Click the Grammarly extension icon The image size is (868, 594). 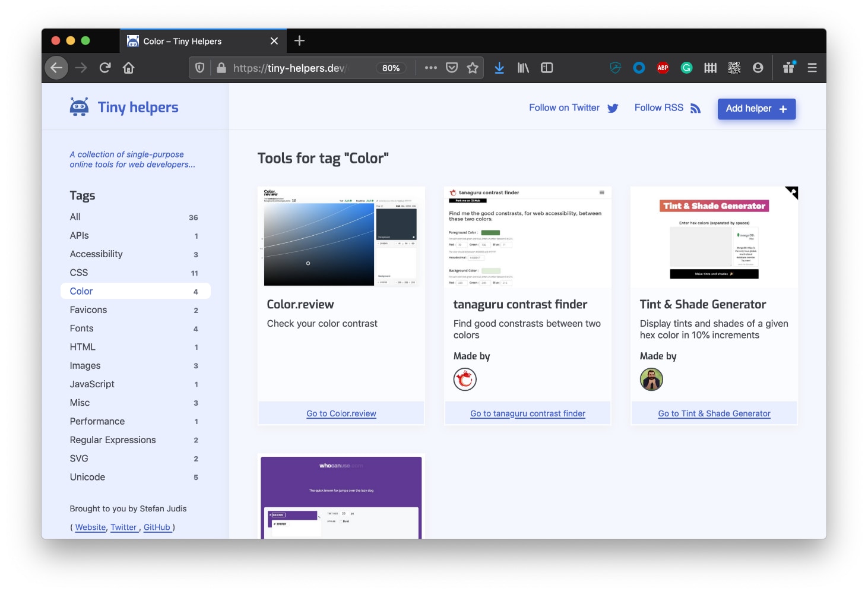click(686, 68)
